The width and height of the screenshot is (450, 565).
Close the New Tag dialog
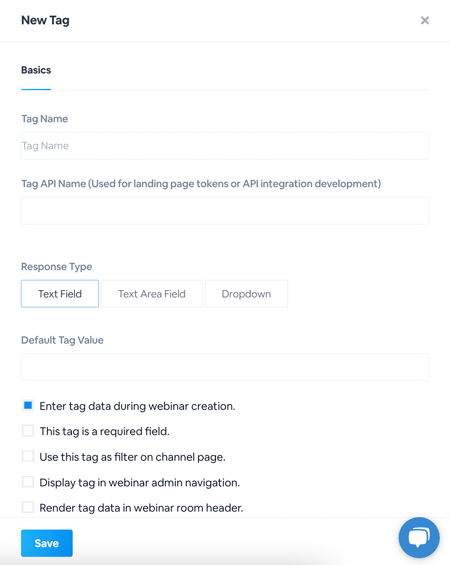pos(425,20)
